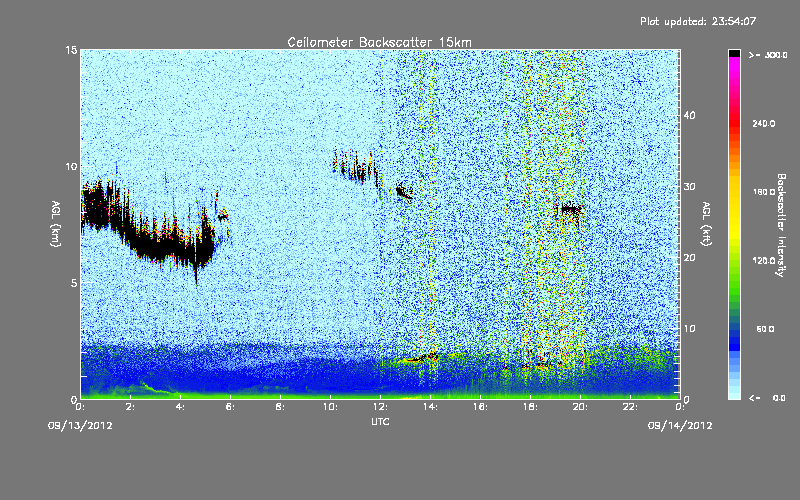Click the 120.0 colorbar label
This screenshot has height=500, width=800.
764,261
